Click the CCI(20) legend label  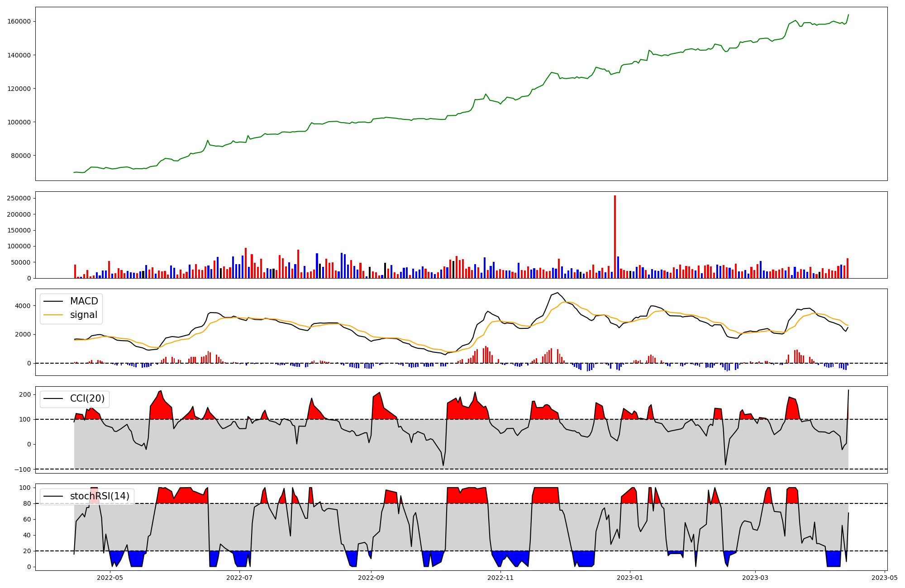[x=87, y=398]
